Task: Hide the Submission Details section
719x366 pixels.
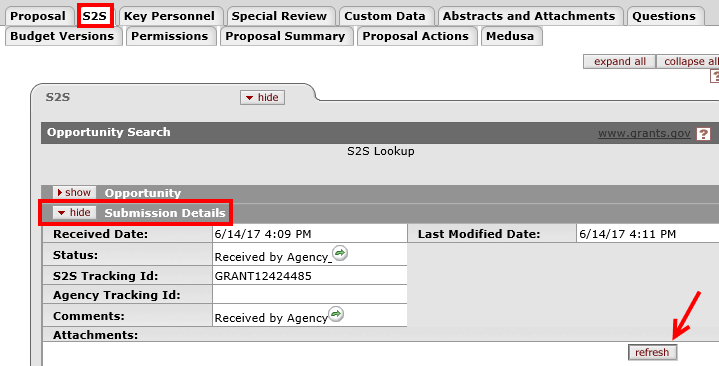Action: coord(74,212)
